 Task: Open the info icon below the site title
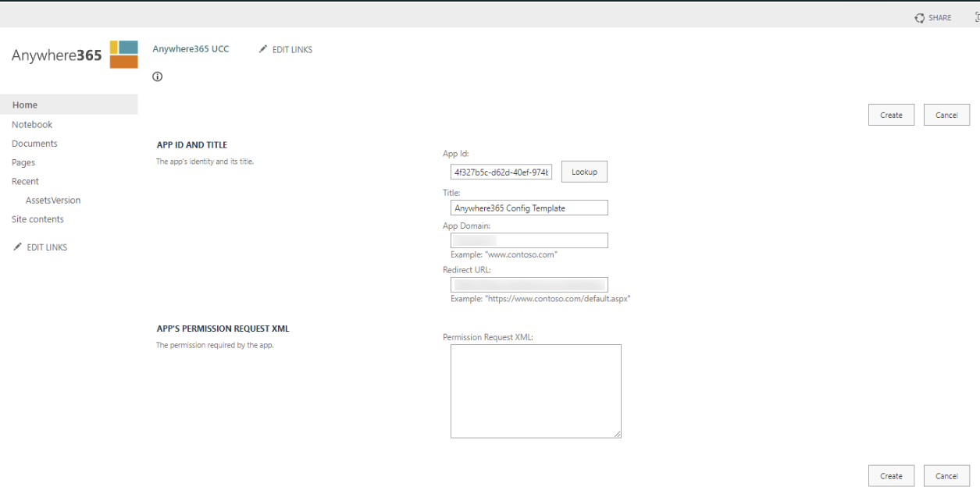[157, 76]
